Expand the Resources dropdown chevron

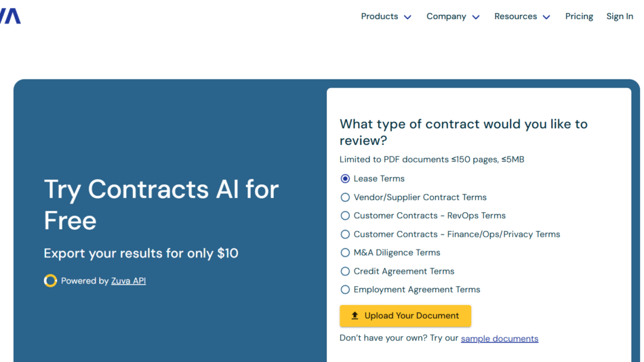pyautogui.click(x=546, y=17)
